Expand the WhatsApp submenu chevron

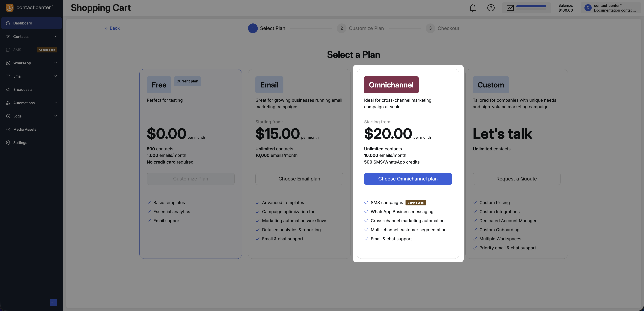click(x=56, y=63)
